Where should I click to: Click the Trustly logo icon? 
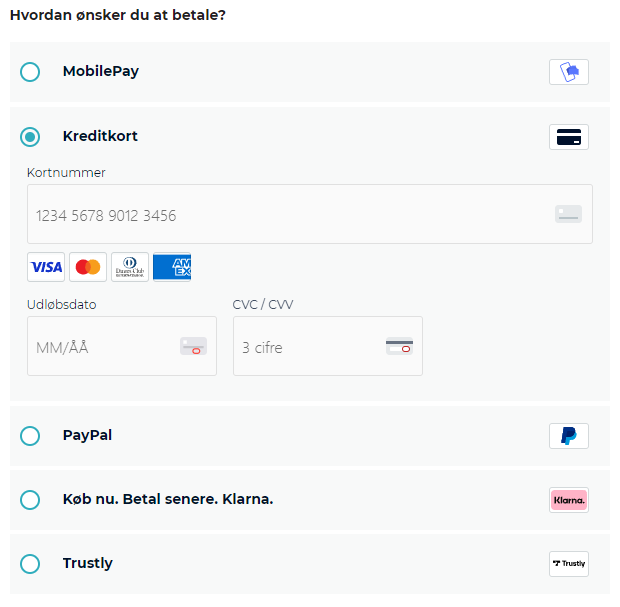tap(568, 564)
